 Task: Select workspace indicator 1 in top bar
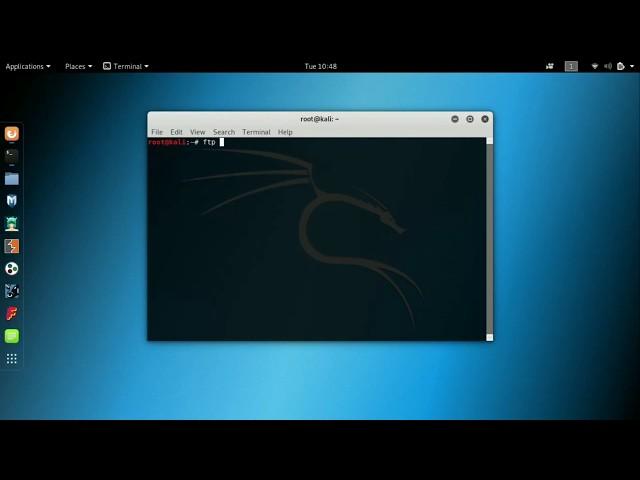pyautogui.click(x=571, y=66)
